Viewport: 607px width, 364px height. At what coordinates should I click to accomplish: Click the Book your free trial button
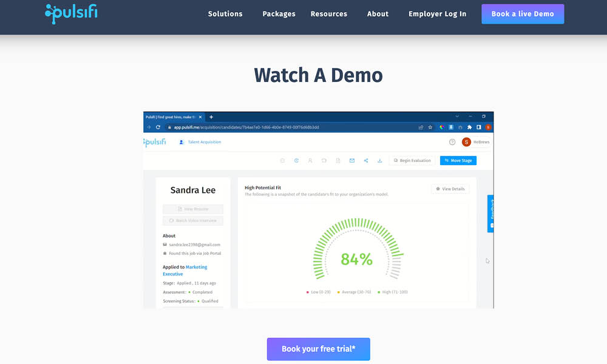tap(318, 349)
